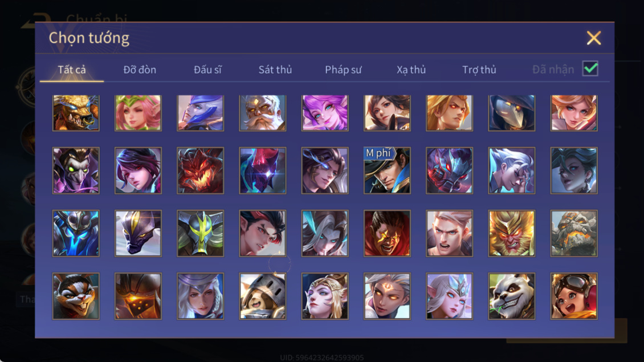Select the panda hero portrait
The height and width of the screenshot is (362, 644).
(511, 296)
